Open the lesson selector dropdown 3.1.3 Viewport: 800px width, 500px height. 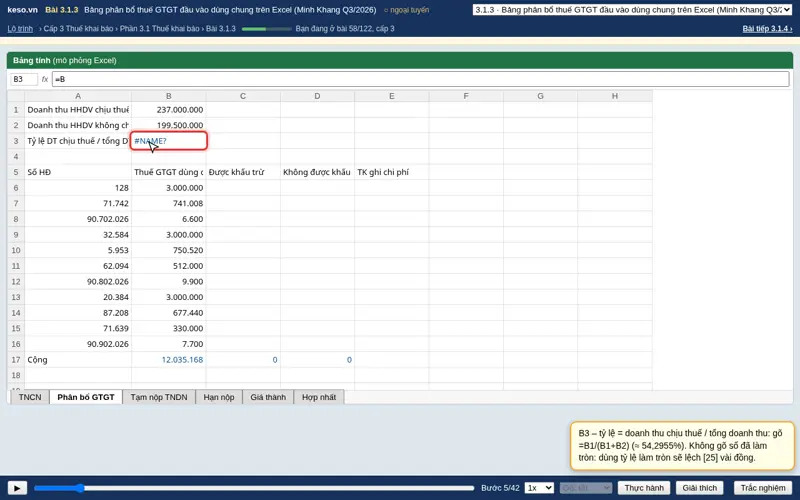click(x=632, y=10)
